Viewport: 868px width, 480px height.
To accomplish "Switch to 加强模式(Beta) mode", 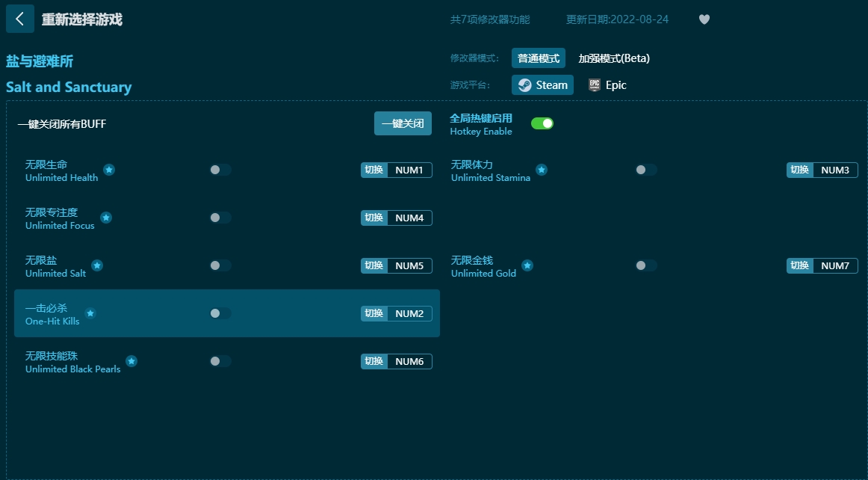I will pyautogui.click(x=614, y=58).
